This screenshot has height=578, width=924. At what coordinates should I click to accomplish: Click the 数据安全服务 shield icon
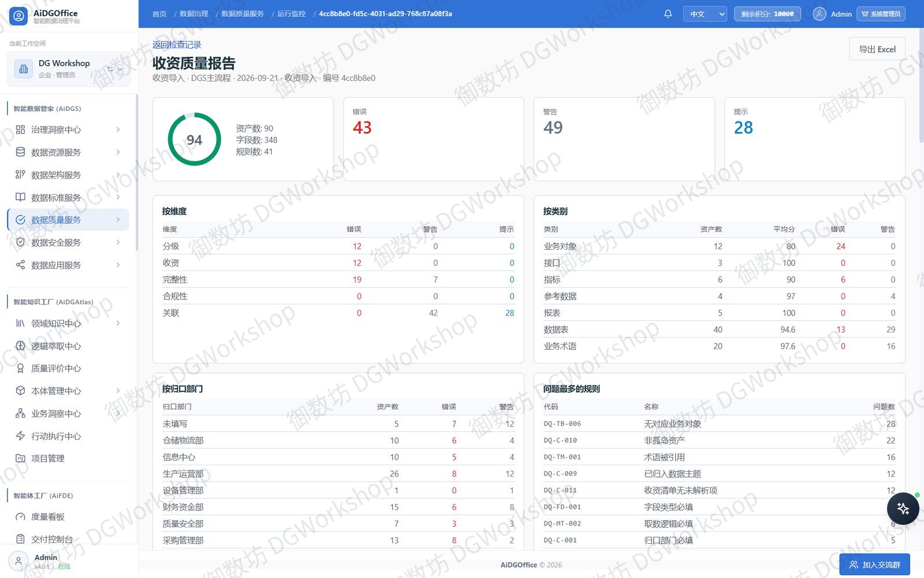coord(20,242)
